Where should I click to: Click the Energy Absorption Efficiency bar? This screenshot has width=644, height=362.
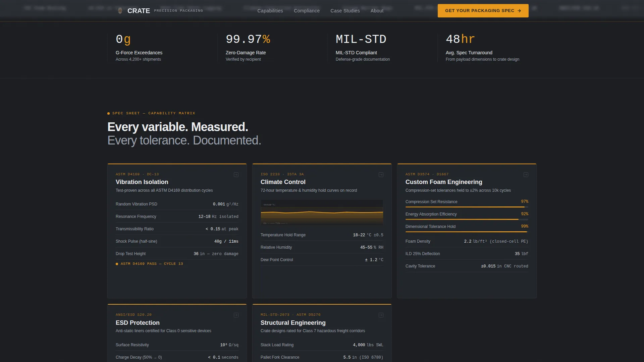coord(467,220)
